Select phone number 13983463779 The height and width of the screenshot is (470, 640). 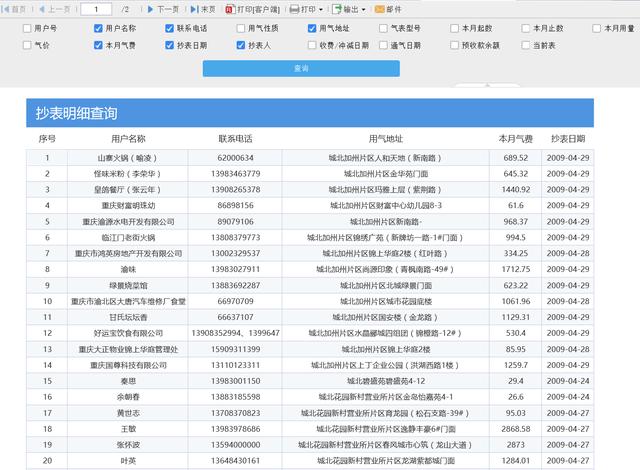[236, 174]
